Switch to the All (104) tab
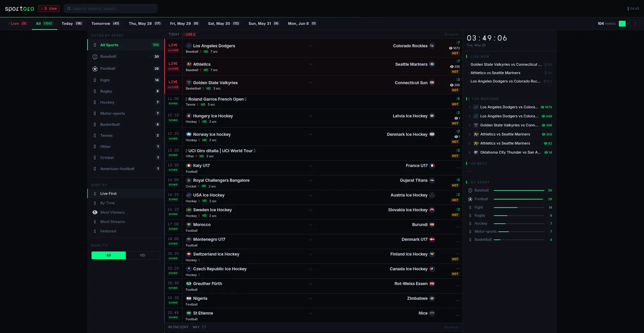644x333 pixels. pos(44,23)
